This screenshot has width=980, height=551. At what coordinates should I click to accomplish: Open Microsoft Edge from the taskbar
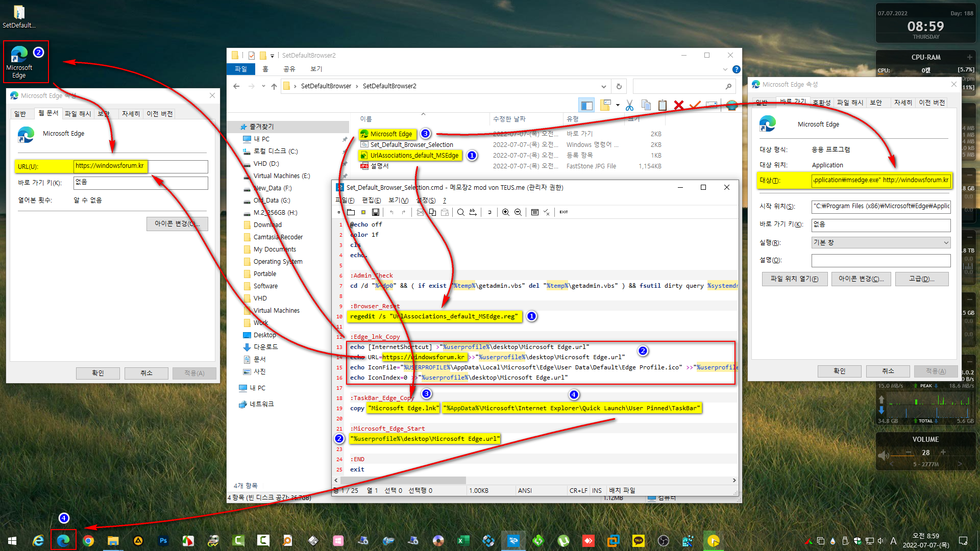[x=63, y=540]
